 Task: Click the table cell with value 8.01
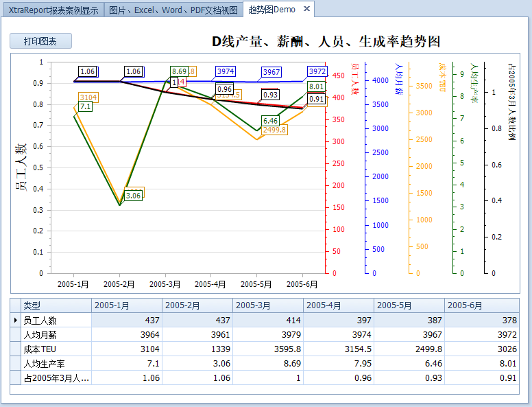[482, 364]
